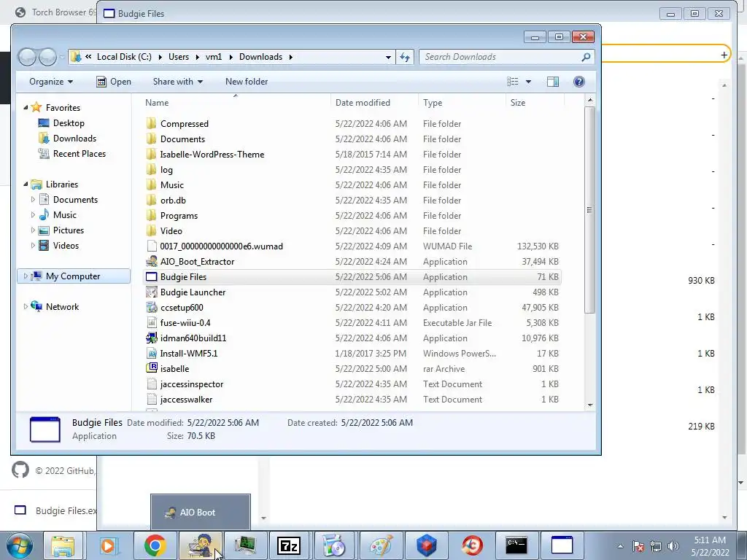Screen dimensions: 747x560
Task: Click the help question mark icon
Action: (x=578, y=82)
